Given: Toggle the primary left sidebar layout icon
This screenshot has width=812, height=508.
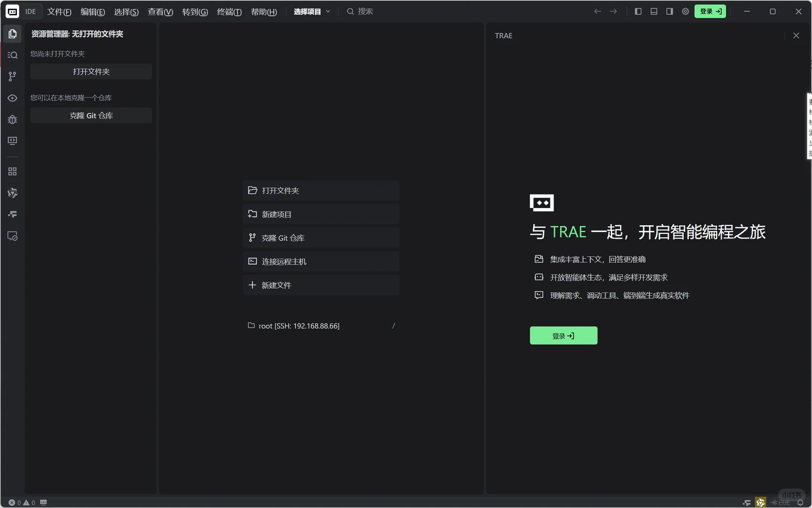Looking at the screenshot, I should point(638,11).
